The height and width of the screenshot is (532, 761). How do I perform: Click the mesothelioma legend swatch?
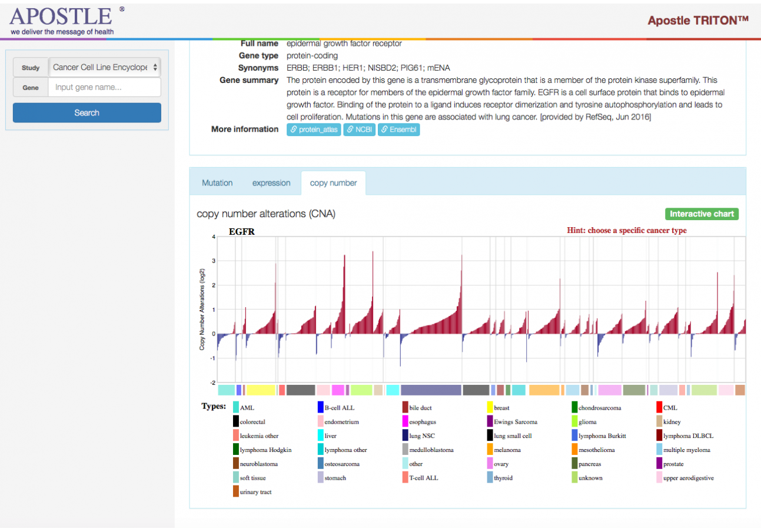574,450
